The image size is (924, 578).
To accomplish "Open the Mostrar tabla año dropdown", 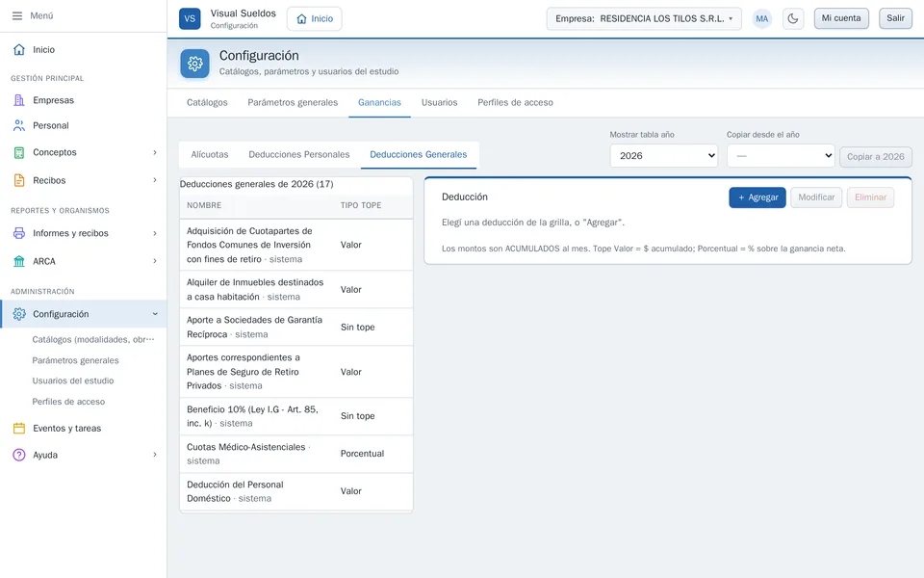I will (663, 156).
